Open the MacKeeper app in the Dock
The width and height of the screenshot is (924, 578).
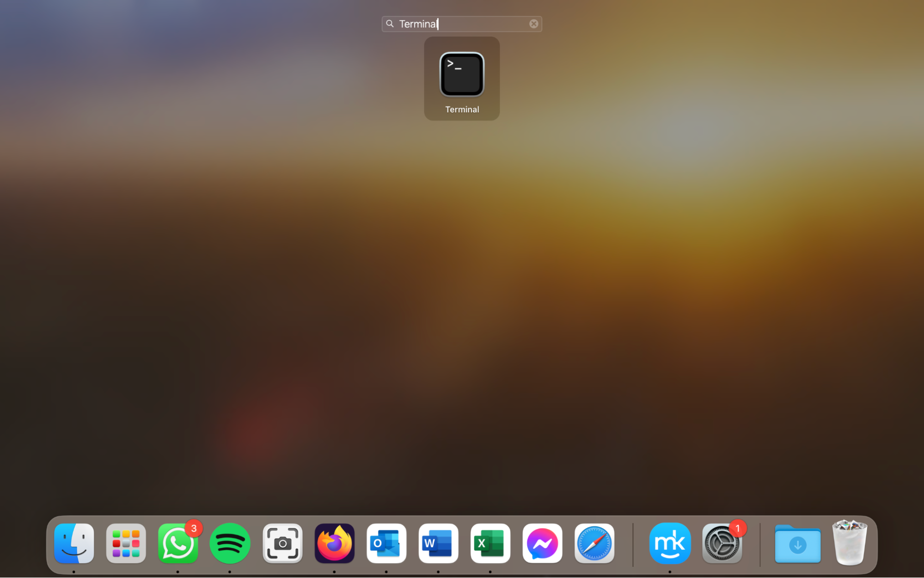coord(670,543)
